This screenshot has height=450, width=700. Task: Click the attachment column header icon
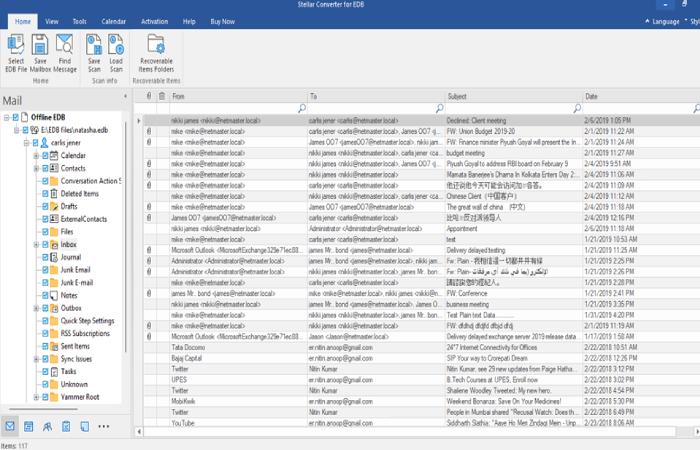click(x=149, y=96)
